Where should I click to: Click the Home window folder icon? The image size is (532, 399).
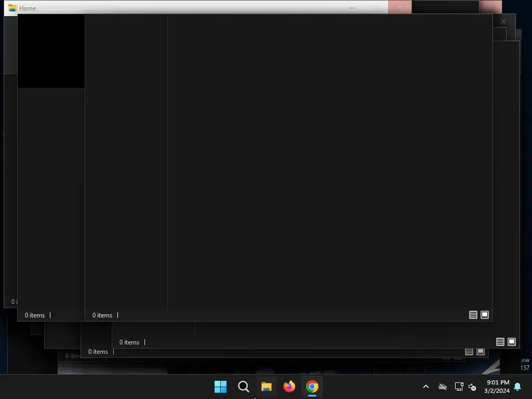(12, 8)
